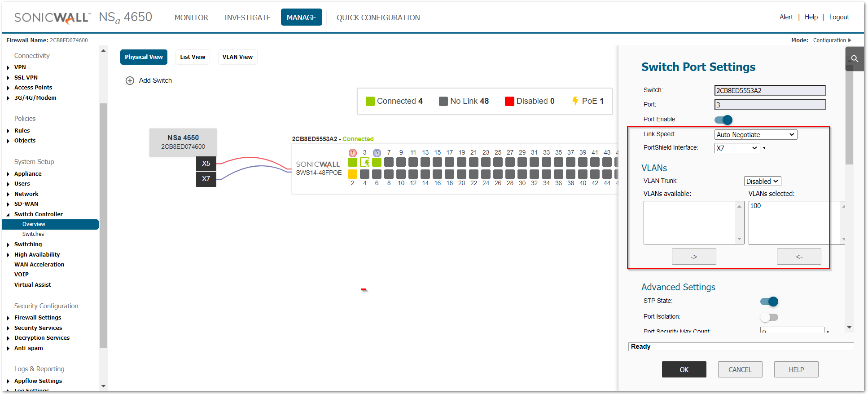The width and height of the screenshot is (868, 395).
Task: Select PoE switch port 3
Action: pyautogui.click(x=365, y=162)
